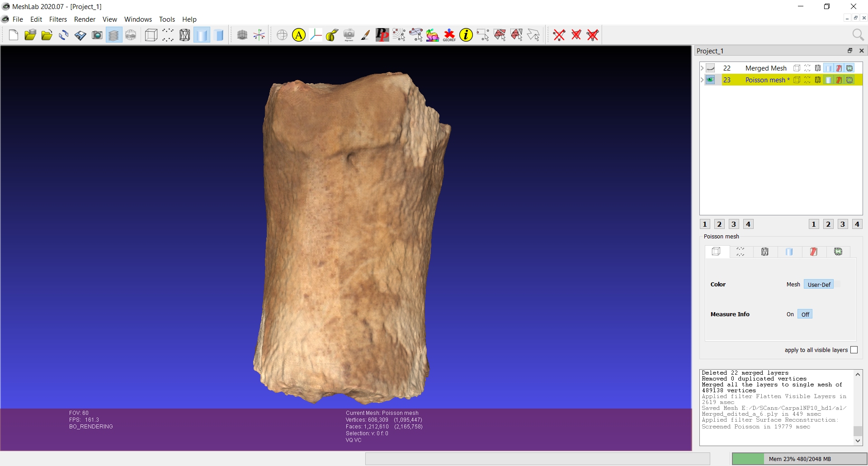The width and height of the screenshot is (868, 466).
Task: Click the User-Def color button
Action: (819, 284)
